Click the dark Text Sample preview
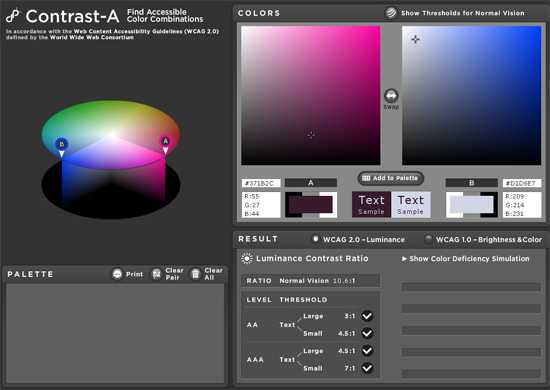The height and width of the screenshot is (390, 550). point(371,204)
